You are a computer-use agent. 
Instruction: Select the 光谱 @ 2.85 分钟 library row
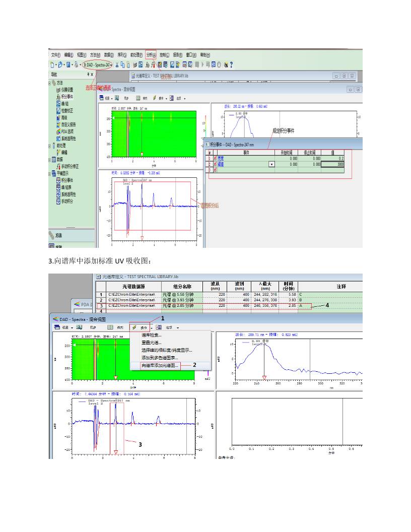176,306
